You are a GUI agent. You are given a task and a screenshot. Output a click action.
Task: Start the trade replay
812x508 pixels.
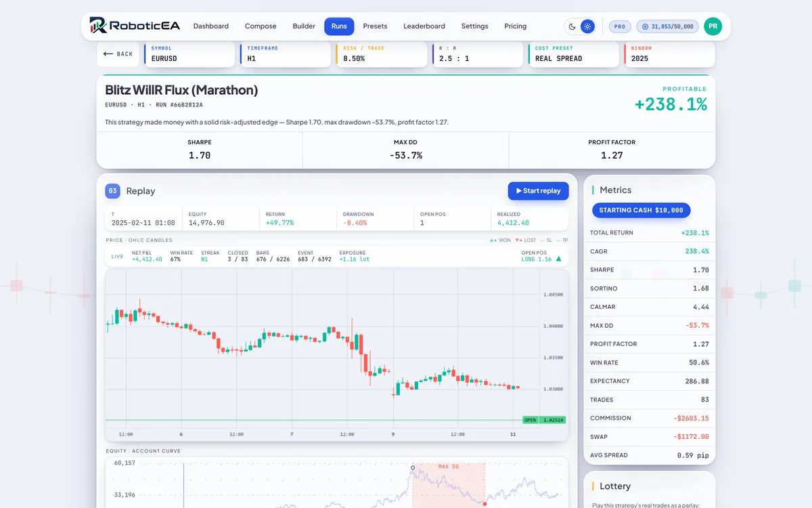click(x=538, y=191)
